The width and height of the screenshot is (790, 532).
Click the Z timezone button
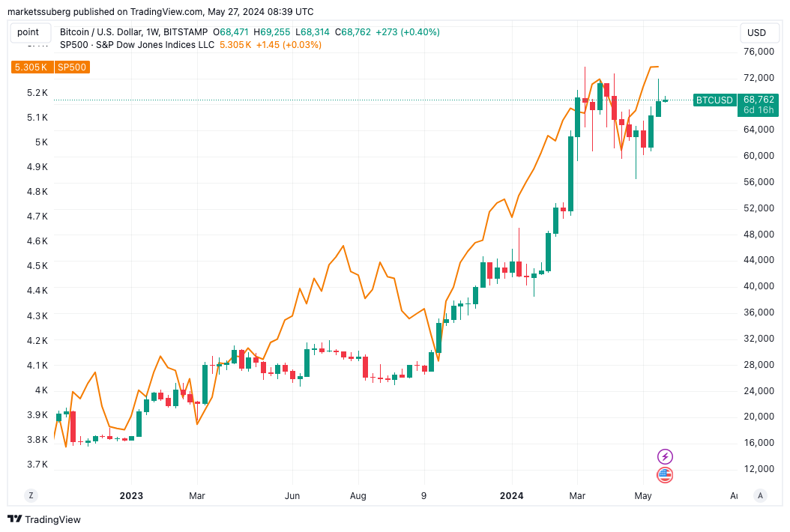(31, 496)
